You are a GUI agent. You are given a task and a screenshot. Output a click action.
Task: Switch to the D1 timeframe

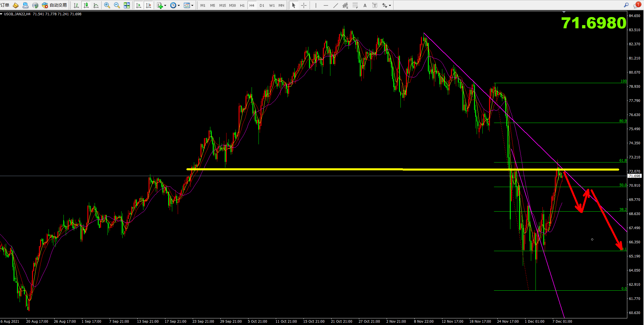tap(262, 5)
